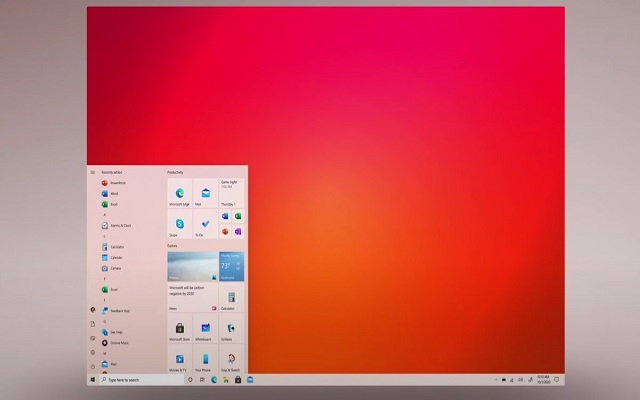This screenshot has width=640, height=400.
Task: Launch the Solitaire tile
Action: [231, 328]
